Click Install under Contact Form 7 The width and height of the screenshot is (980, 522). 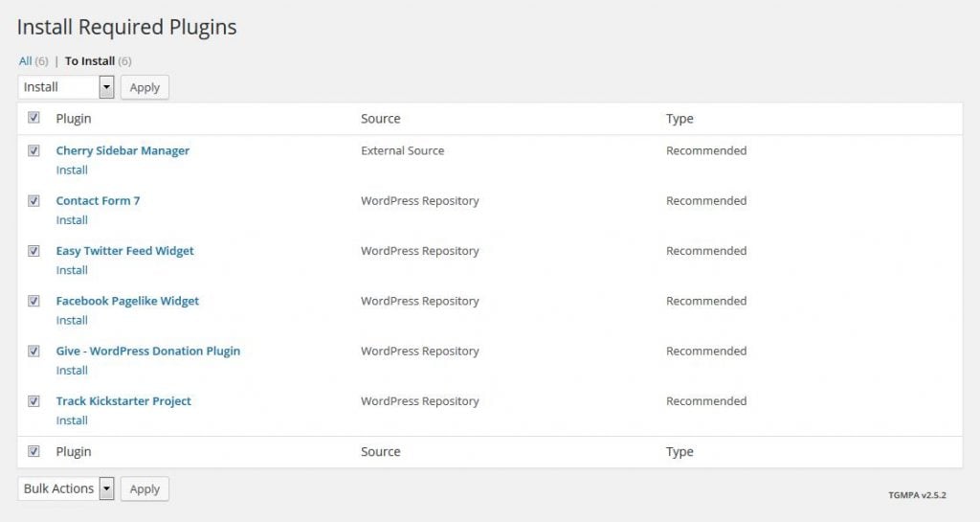coord(72,220)
